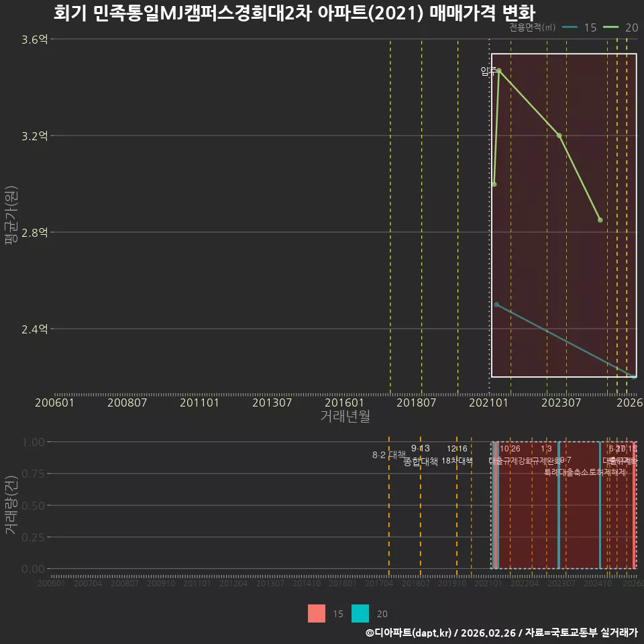This screenshot has width=644, height=644.
Task: Select the highest green data point beside the 입주 label
Action: coord(499,70)
